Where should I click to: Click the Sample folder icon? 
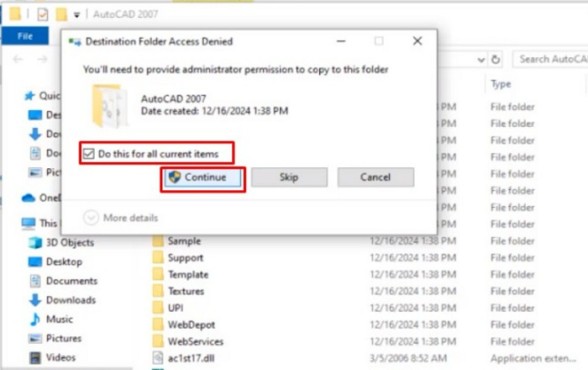pyautogui.click(x=158, y=240)
